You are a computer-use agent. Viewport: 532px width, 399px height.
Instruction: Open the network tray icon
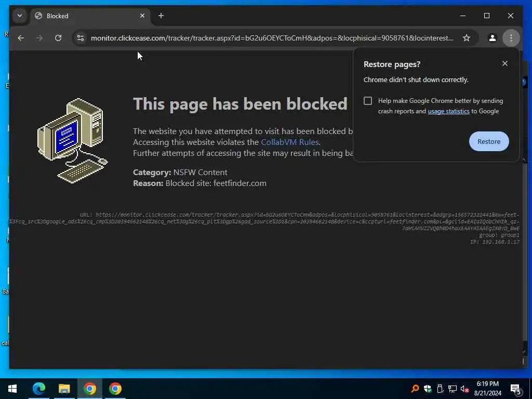coord(453,389)
